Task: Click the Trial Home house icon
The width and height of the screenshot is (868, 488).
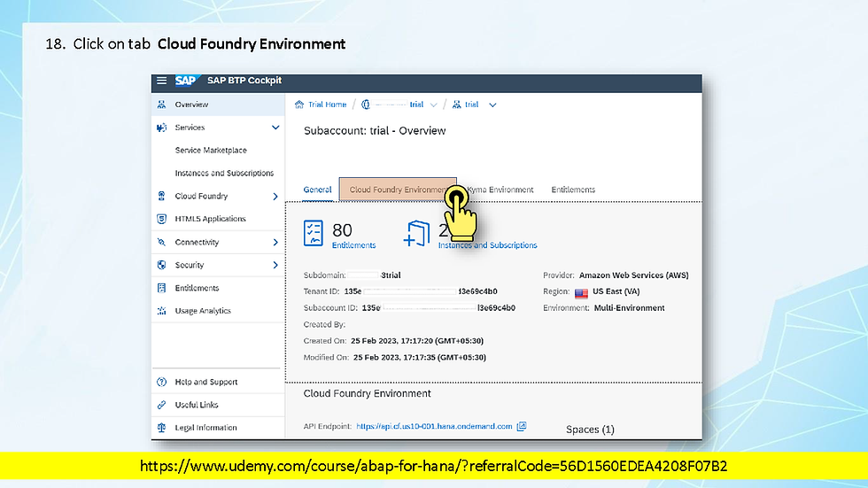Action: (x=299, y=105)
